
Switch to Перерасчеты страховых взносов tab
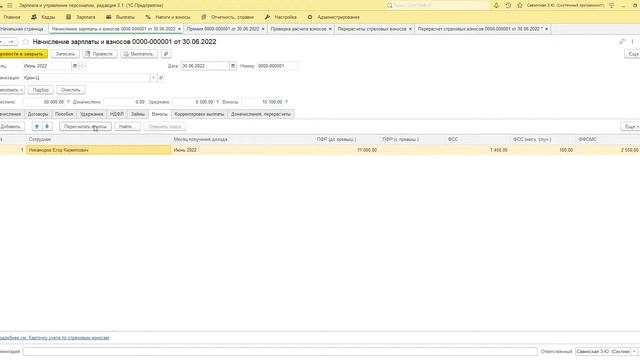372,29
